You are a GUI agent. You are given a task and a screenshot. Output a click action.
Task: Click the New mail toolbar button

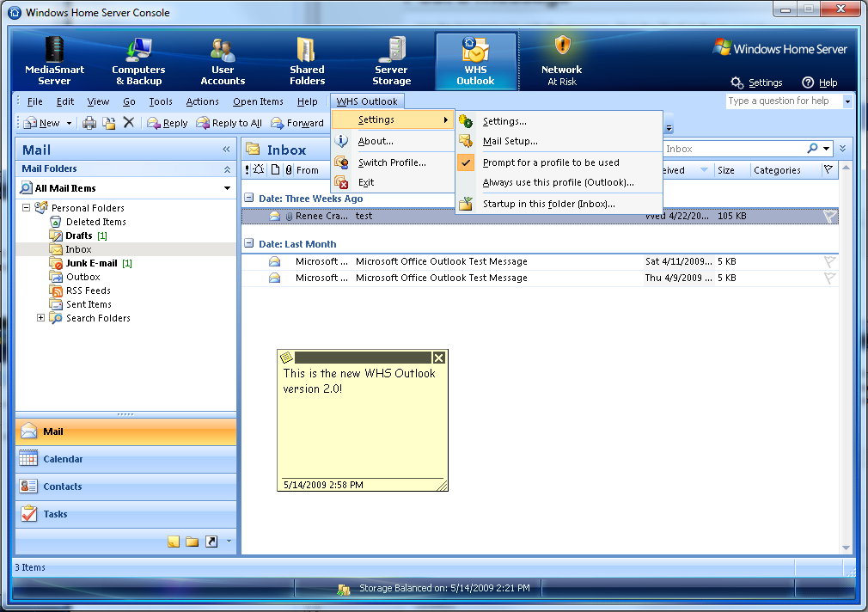click(x=42, y=123)
